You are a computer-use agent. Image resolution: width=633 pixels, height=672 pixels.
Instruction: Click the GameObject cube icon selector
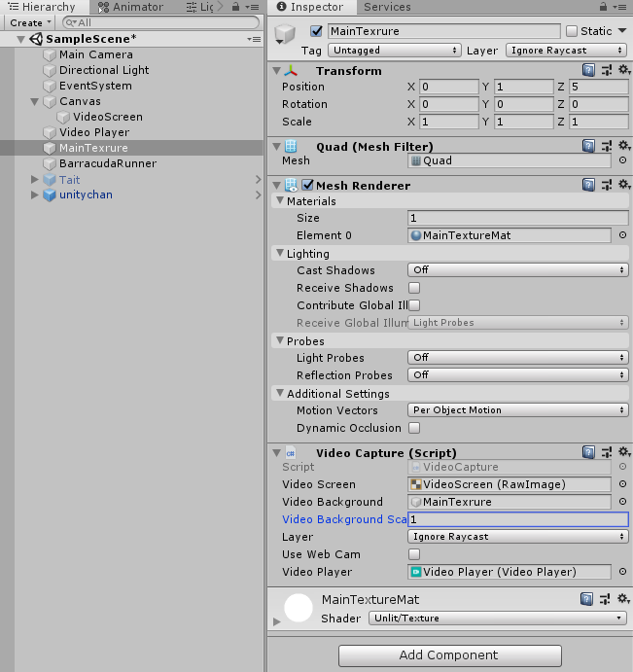point(285,34)
